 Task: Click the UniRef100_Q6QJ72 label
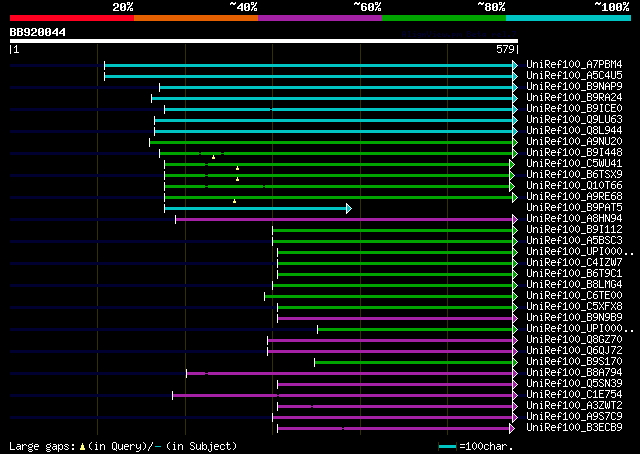[574, 351]
